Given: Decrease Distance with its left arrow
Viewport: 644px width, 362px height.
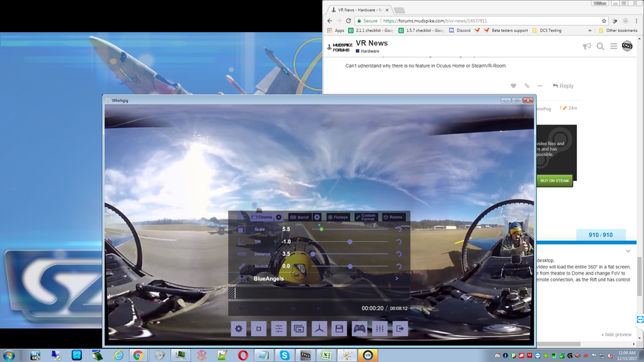Looking at the screenshot, I should [x=276, y=253].
